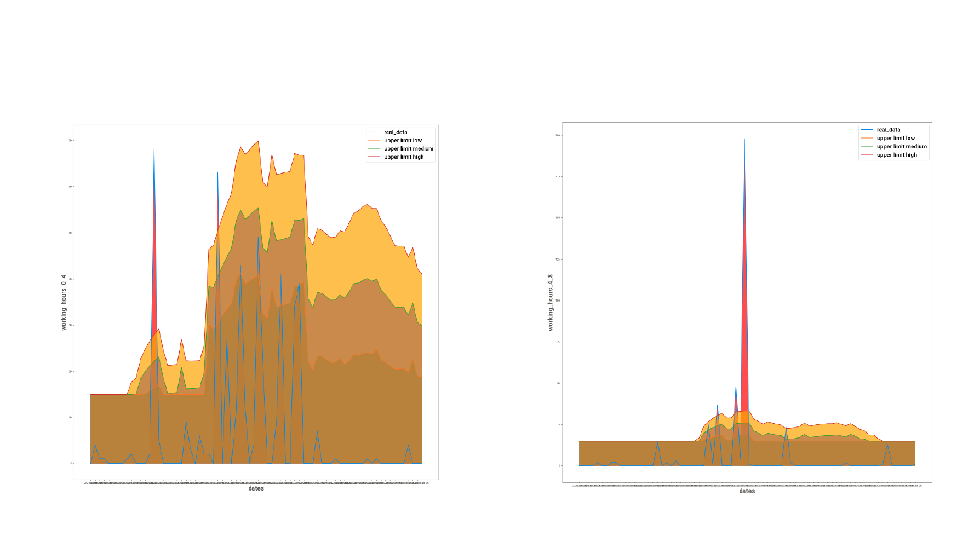The height and width of the screenshot is (542, 980).
Task: Select 'upper limit high' text in left legend
Action: point(404,157)
